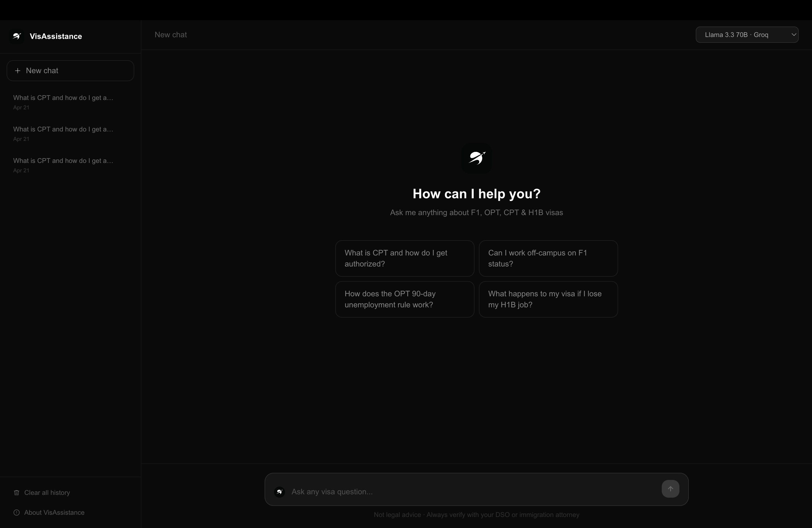Click the 'New chat' title in the top header
The image size is (812, 528).
click(171, 35)
